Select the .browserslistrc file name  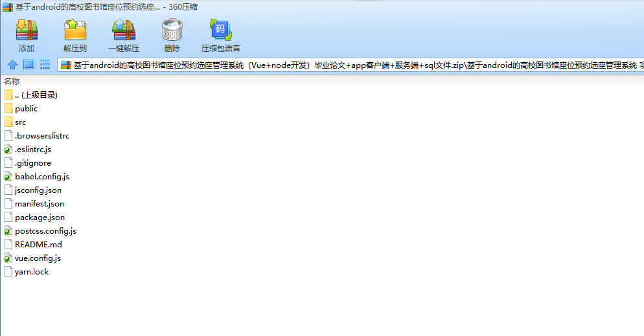(42, 136)
